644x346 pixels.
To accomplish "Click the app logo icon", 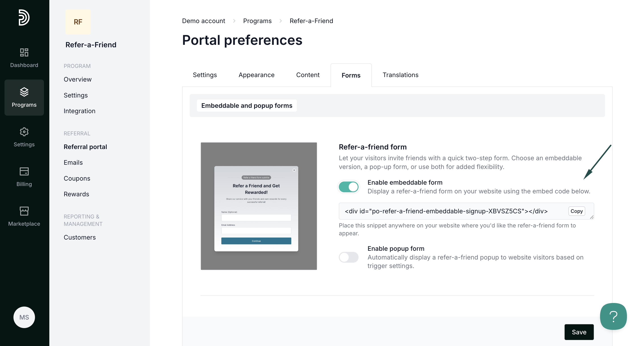I will pos(24,17).
